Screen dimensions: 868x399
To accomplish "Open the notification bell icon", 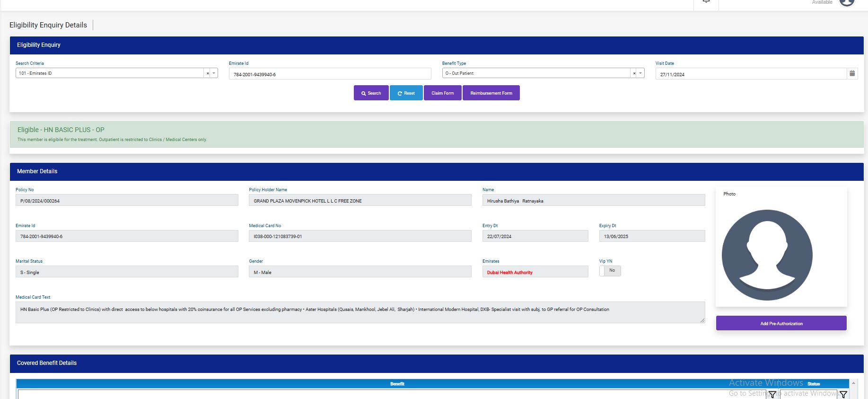I will point(706,2).
